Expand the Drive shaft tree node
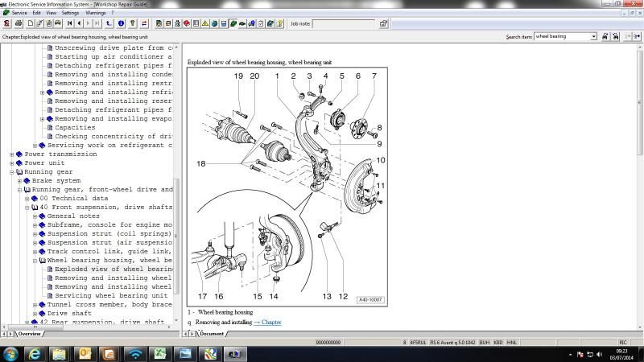The height and width of the screenshot is (362, 644). point(35,314)
